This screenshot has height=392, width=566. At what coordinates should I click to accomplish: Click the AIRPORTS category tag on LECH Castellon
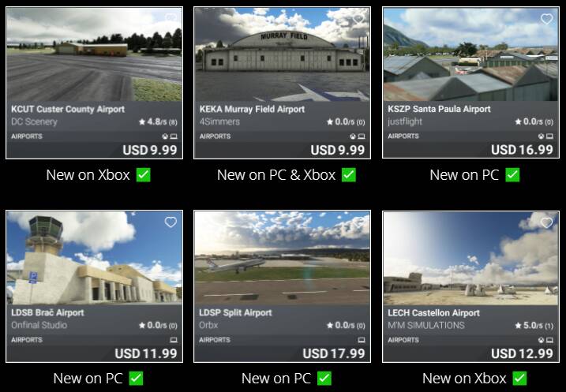click(403, 340)
